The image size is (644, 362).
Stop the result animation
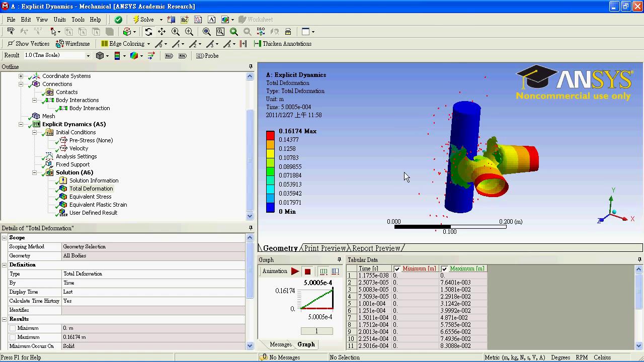coord(307,271)
